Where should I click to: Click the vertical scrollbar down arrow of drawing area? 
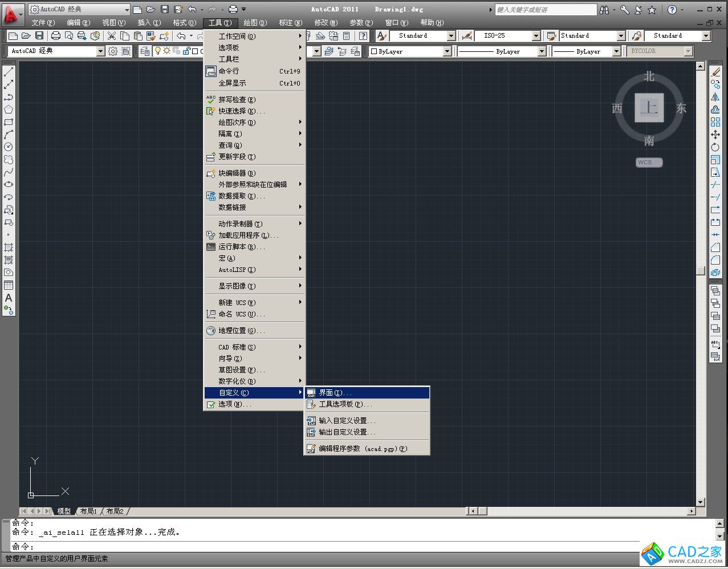click(701, 502)
